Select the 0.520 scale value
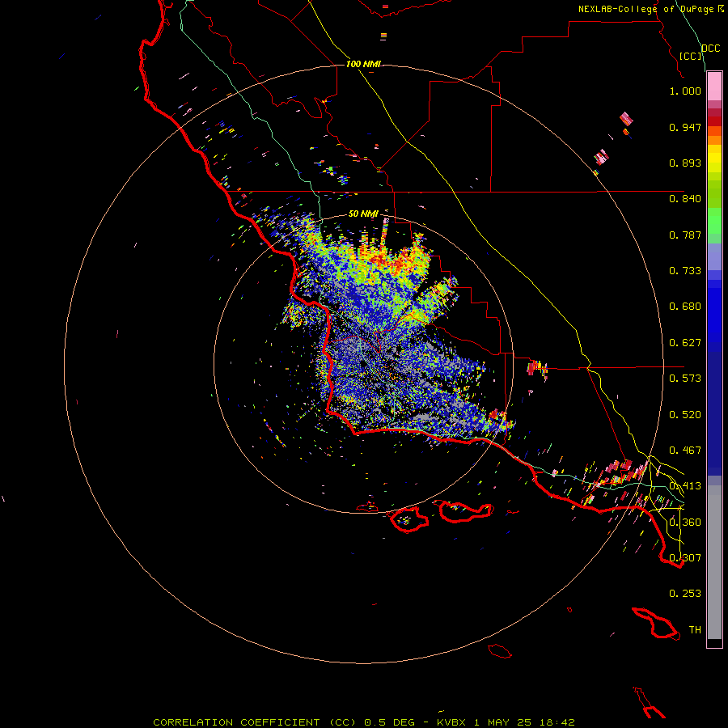 [685, 415]
